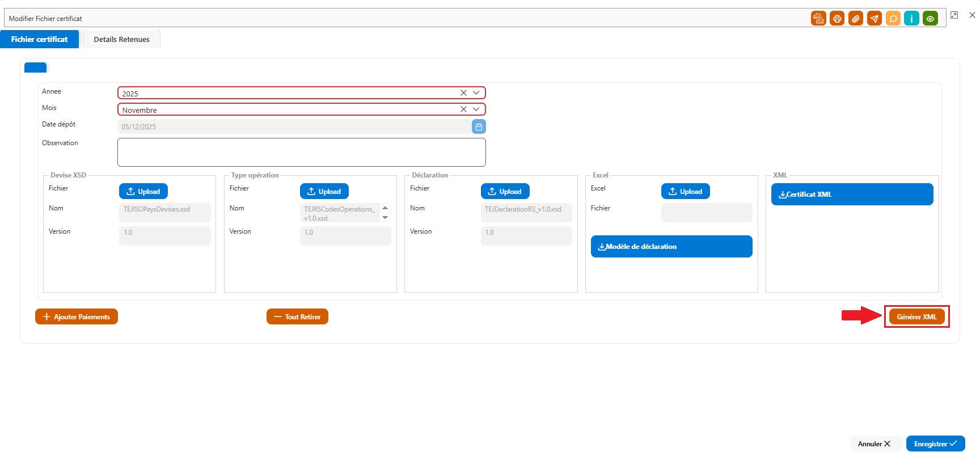Switch to the Details Retenues tab
The height and width of the screenshot is (452, 980).
point(121,39)
